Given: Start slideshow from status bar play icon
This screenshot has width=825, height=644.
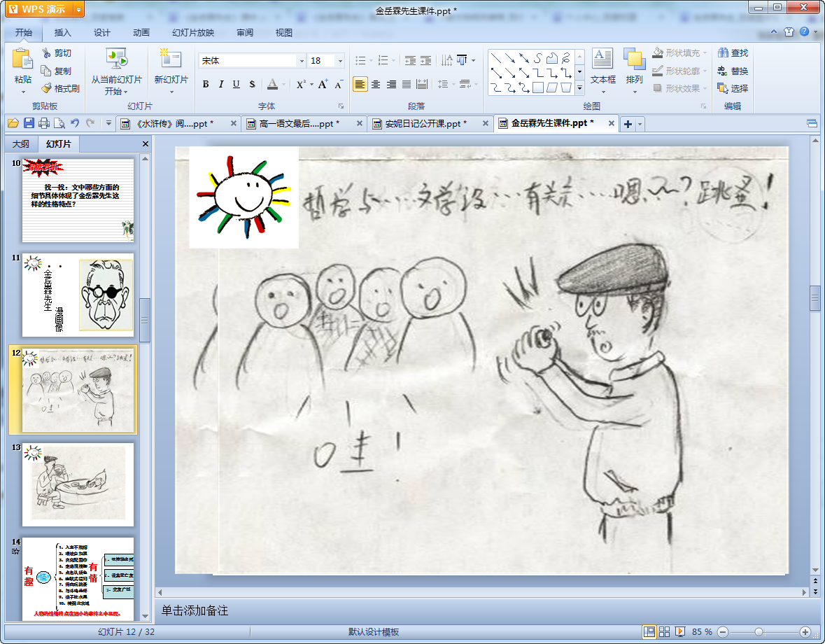Looking at the screenshot, I should [x=680, y=632].
